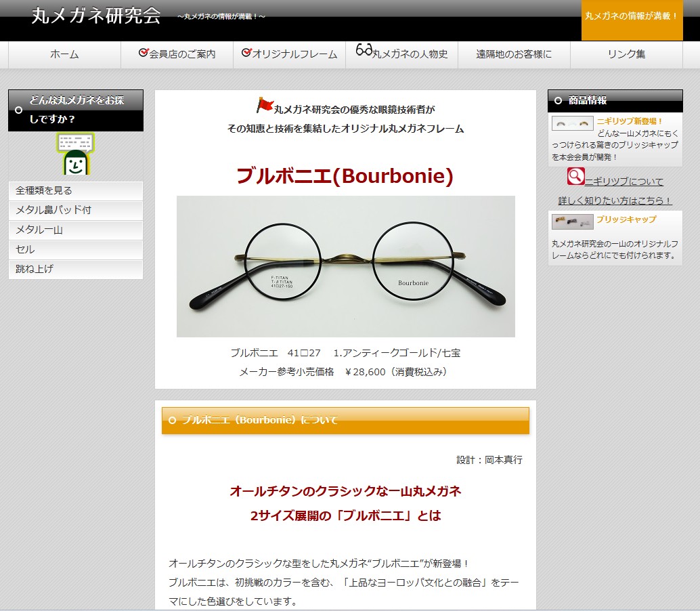Click the red magnifier icon beside ニギリップについて
The width and height of the screenshot is (700, 611).
pos(575,176)
